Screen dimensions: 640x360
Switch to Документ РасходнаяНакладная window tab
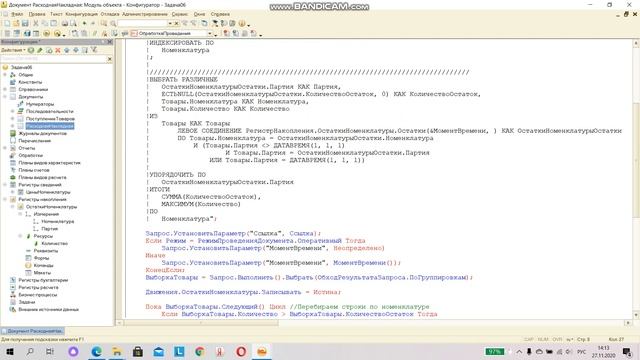tap(32, 331)
